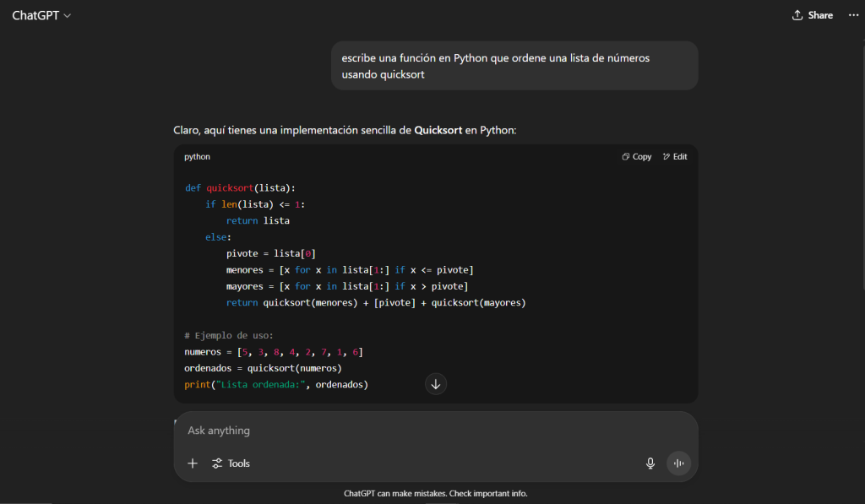This screenshot has width=865, height=504.
Task: Click the line starting with 'numeros ='
Action: (x=274, y=352)
